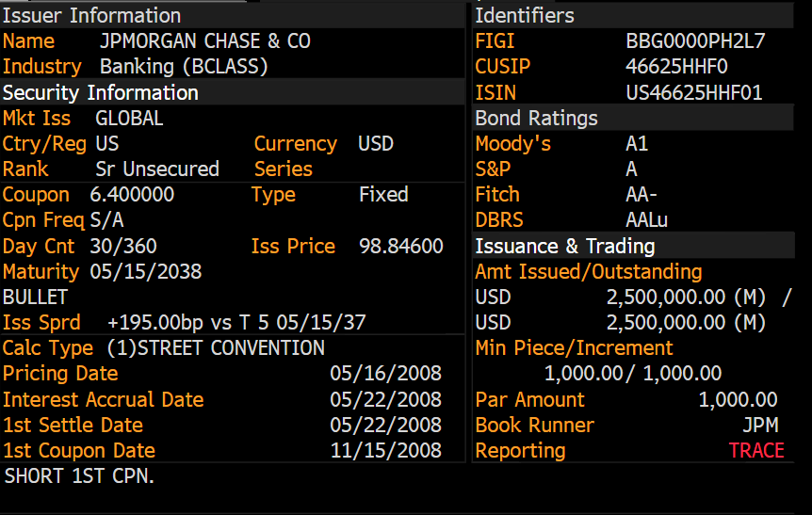Click the SHORT 1ST CPN. note
Viewport: 812px width, 515px height.
click(x=80, y=476)
